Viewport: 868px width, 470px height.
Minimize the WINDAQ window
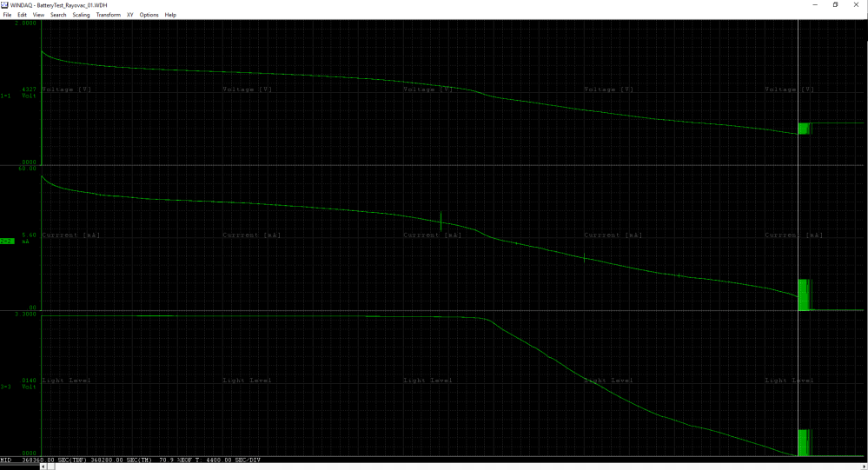point(815,5)
